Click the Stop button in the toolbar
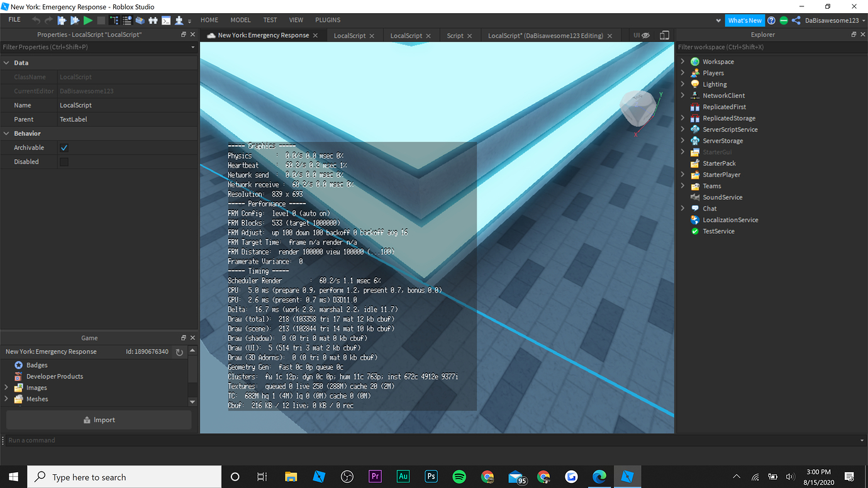This screenshot has height=488, width=868. pos(101,20)
